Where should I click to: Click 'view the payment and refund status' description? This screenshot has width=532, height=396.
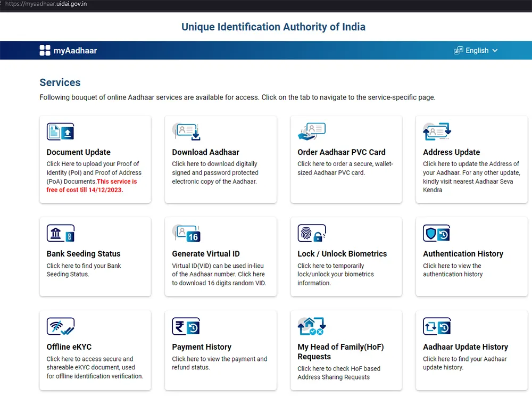220,363
